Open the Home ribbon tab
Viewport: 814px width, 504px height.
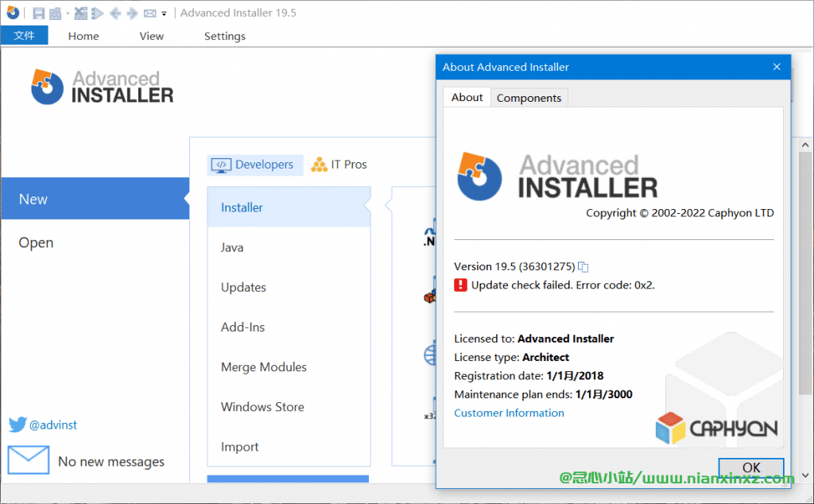(x=83, y=36)
